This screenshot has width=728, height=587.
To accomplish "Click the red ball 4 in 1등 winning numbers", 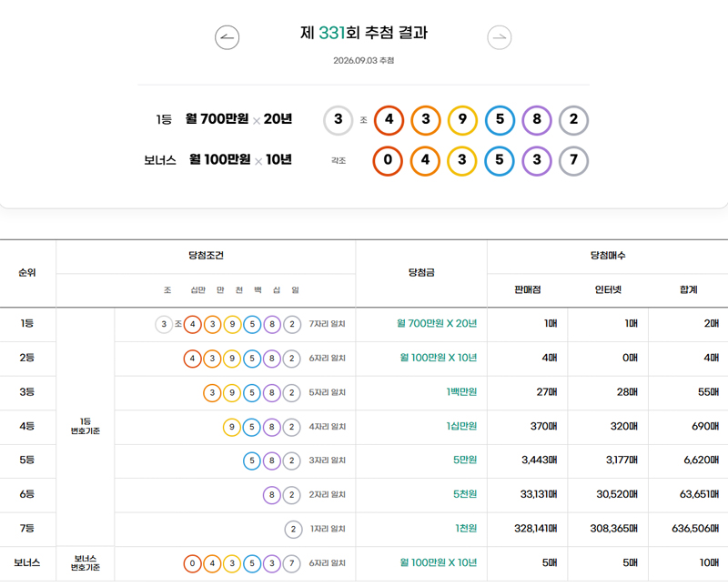I will click(x=389, y=120).
